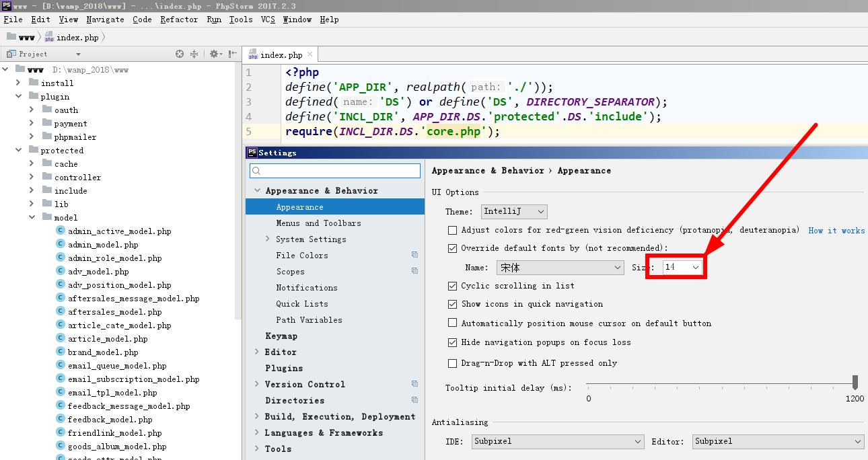The width and height of the screenshot is (868, 460).
Task: Click the php file icon in breadcrumb bar
Action: 49,37
